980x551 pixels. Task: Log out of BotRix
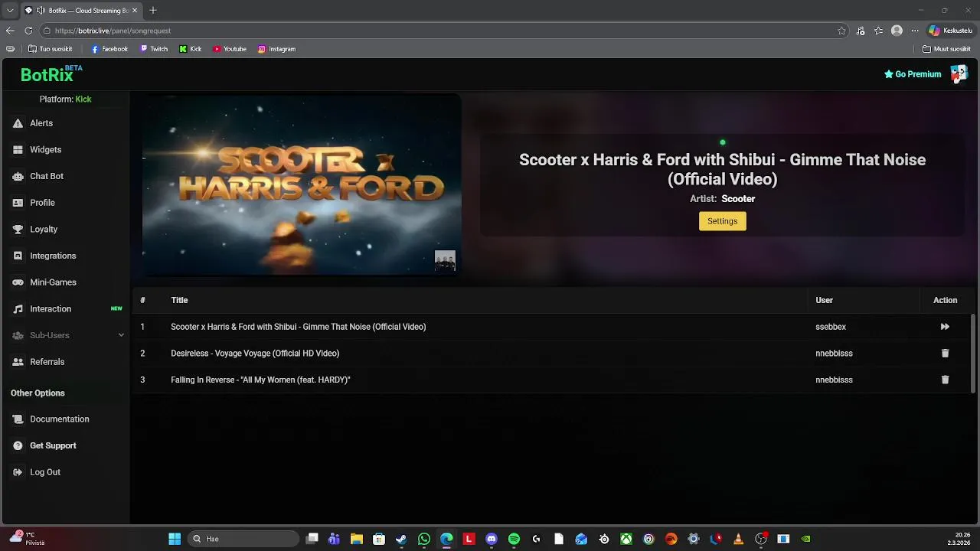click(44, 472)
